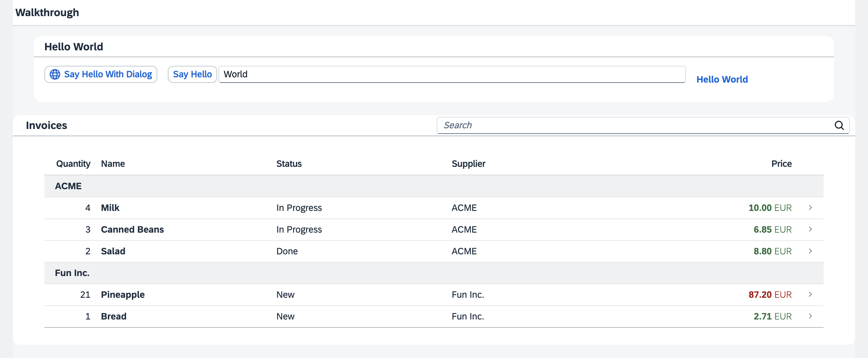Click the navigation chevron on the Salad row

811,251
